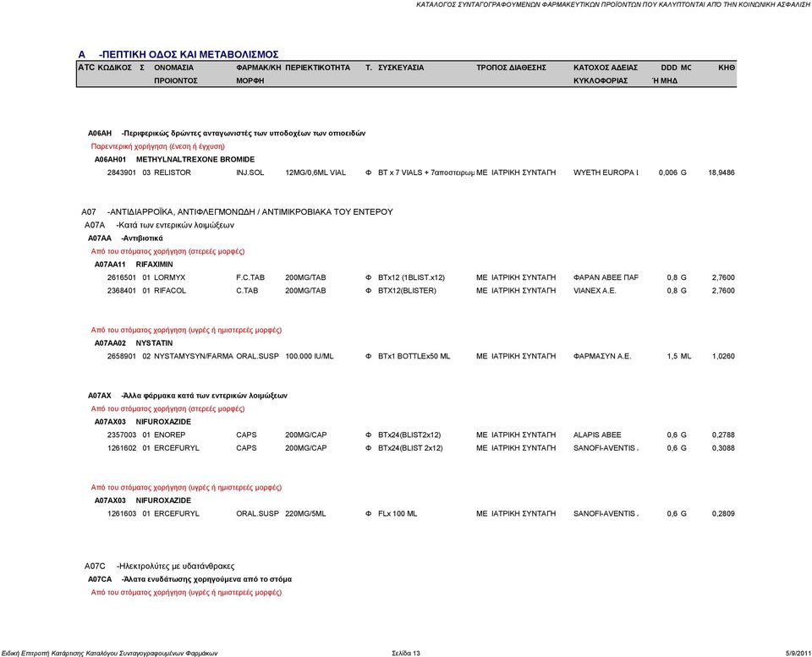Image resolution: width=812 pixels, height=657 pixels.
Task: Select the 'ΤΡΟΠΟΣ ΔΙΑΘΕΣΗΣ' column header
Action: (511, 68)
